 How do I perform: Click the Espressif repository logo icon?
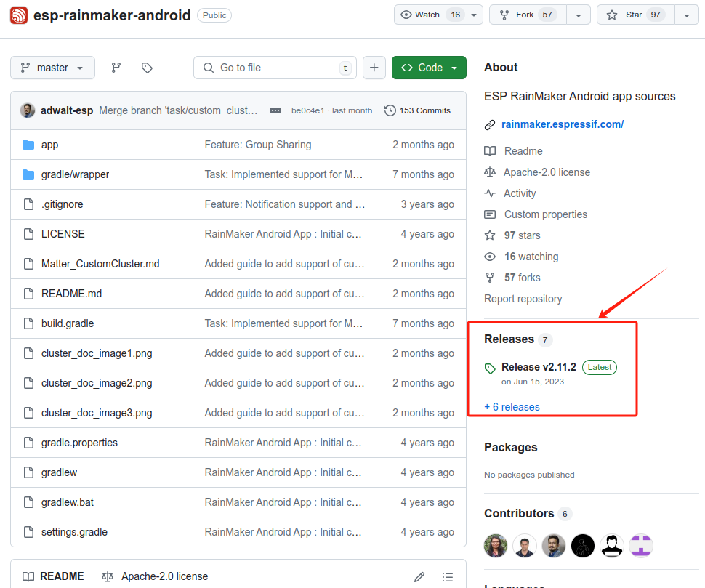pyautogui.click(x=19, y=15)
